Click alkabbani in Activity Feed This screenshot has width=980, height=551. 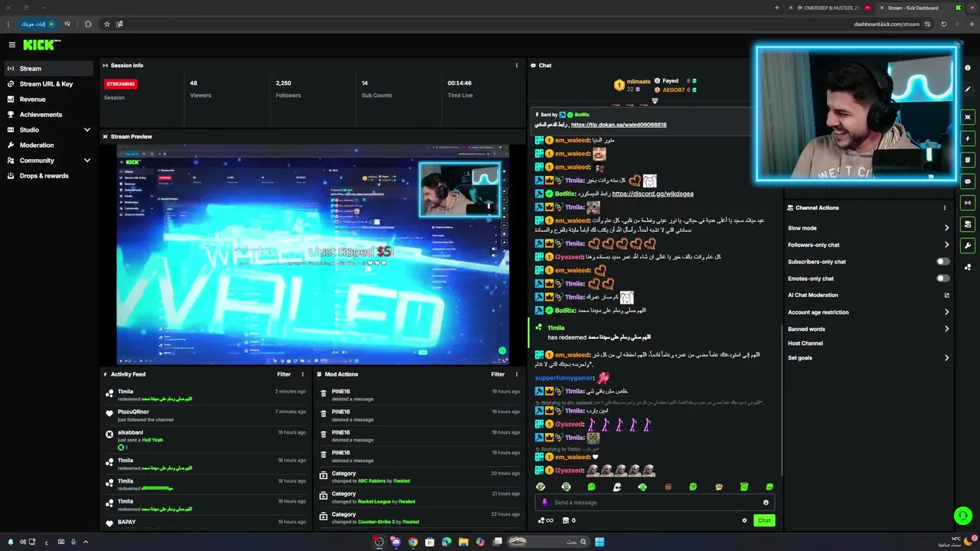click(x=130, y=432)
